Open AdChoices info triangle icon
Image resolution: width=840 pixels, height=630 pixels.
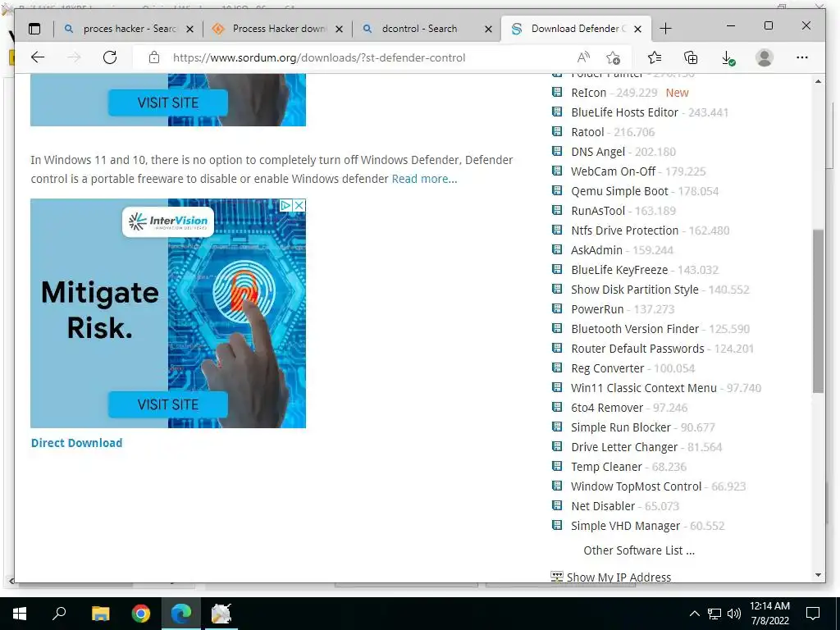click(286, 205)
